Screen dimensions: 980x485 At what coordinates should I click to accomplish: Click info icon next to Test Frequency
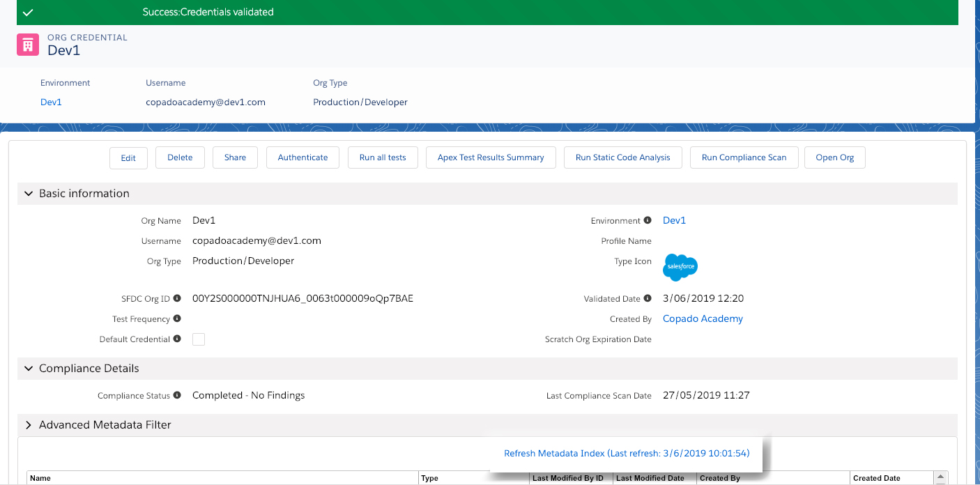click(177, 318)
